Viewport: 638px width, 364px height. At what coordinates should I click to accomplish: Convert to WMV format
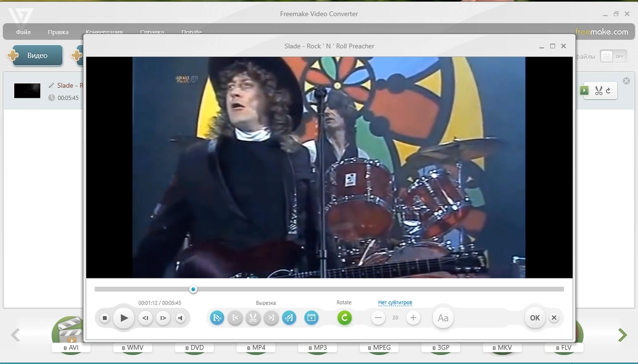pos(132,348)
